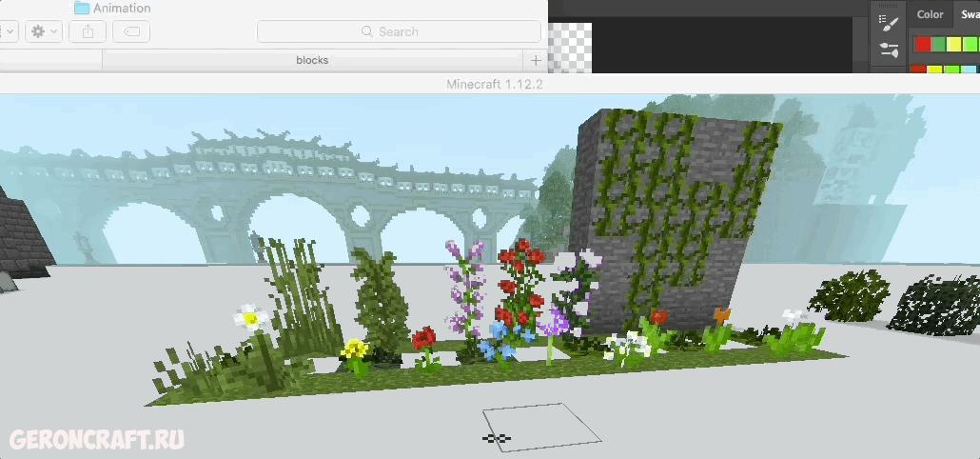Pick the red swatch in top row

point(921,44)
